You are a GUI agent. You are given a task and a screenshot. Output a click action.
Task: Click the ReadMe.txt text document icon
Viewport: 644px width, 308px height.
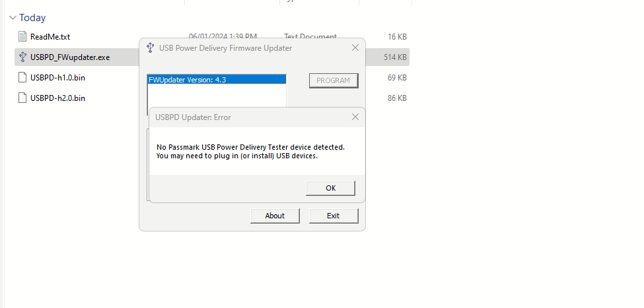pyautogui.click(x=22, y=36)
